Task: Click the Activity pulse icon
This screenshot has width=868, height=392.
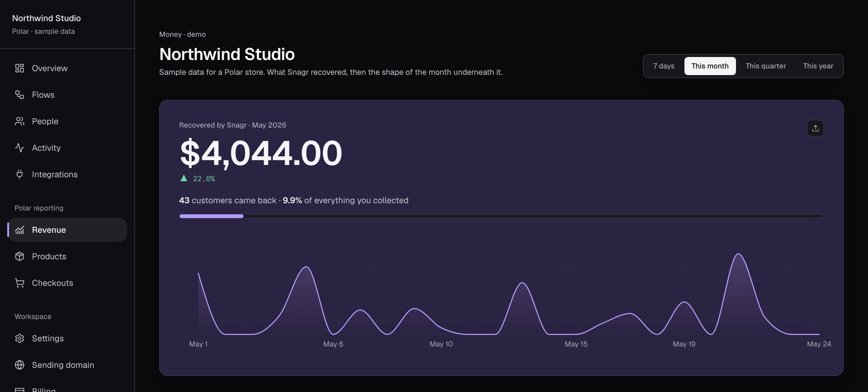Action: [20, 148]
